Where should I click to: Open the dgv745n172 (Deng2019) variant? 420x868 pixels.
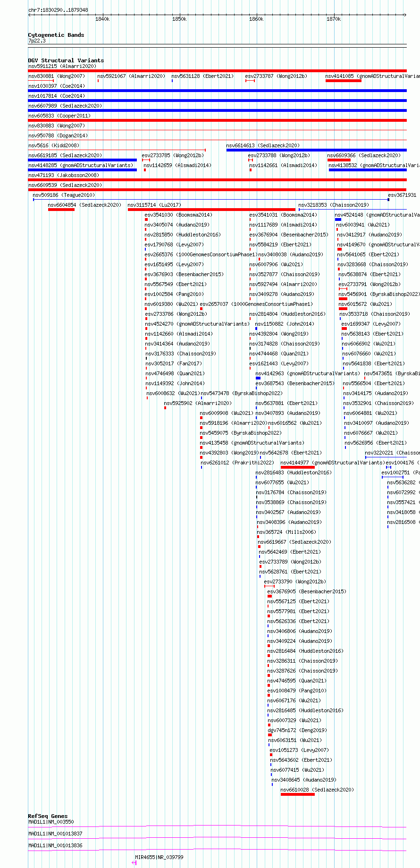(297, 730)
